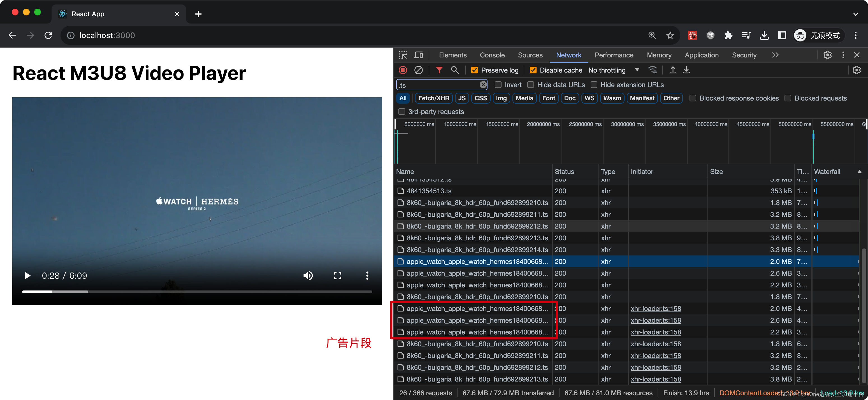
Task: Open network search magnifier
Action: point(454,70)
